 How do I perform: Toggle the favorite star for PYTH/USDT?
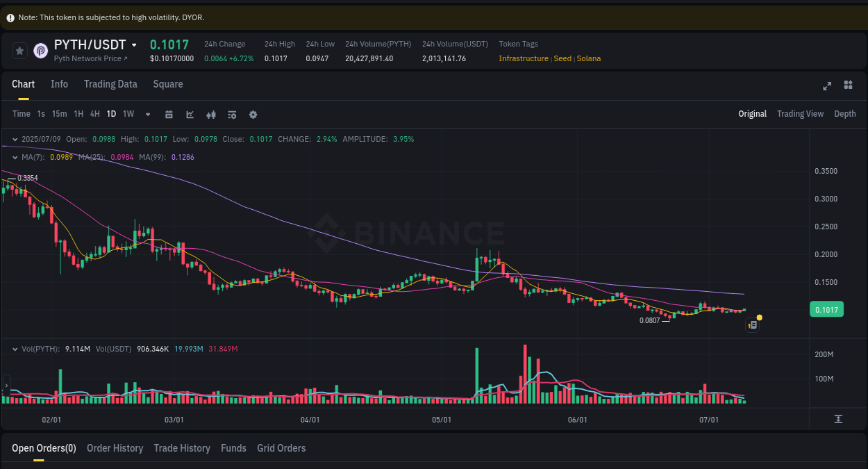(x=19, y=50)
